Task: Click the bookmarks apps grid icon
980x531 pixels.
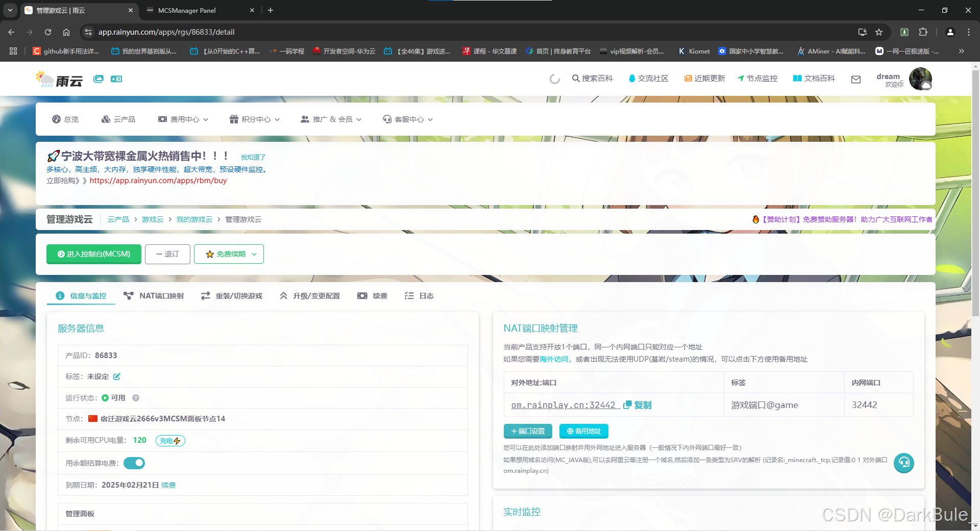Action: [13, 51]
